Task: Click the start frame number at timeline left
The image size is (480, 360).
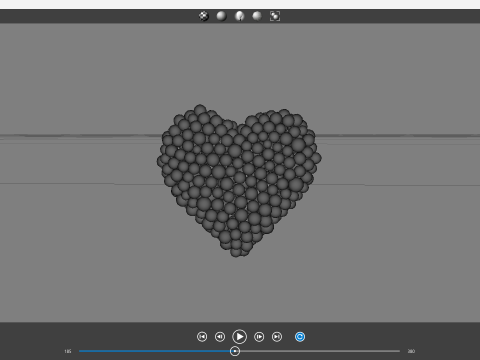Action: [68, 351]
